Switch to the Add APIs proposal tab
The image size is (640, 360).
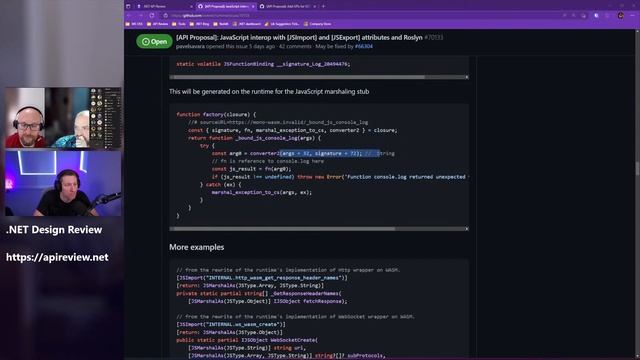287,7
